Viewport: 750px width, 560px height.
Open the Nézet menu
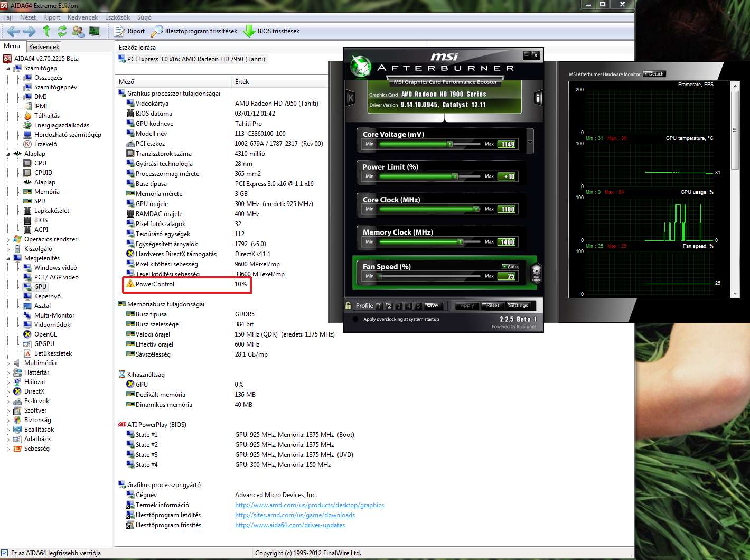[28, 17]
